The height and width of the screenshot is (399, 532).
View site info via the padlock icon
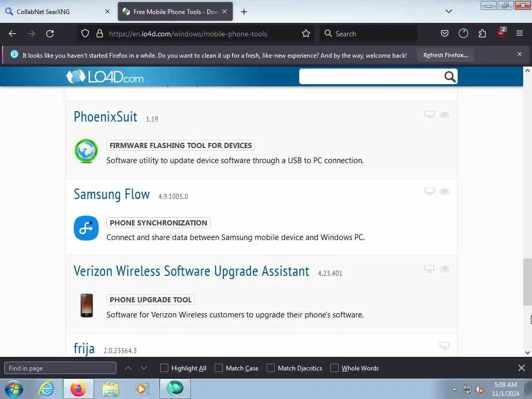pos(99,34)
